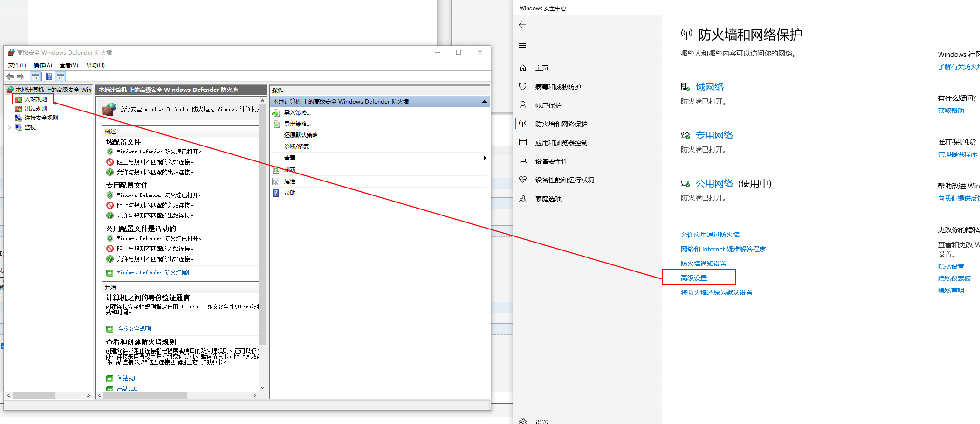
Task: Click 导出策略... in the actions pane
Action: (x=297, y=124)
